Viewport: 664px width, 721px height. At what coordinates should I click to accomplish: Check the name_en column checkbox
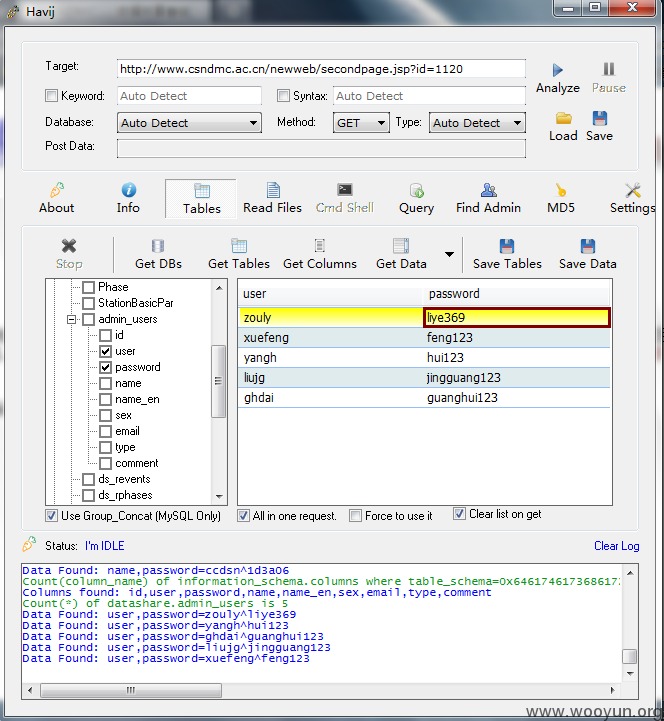tap(105, 399)
